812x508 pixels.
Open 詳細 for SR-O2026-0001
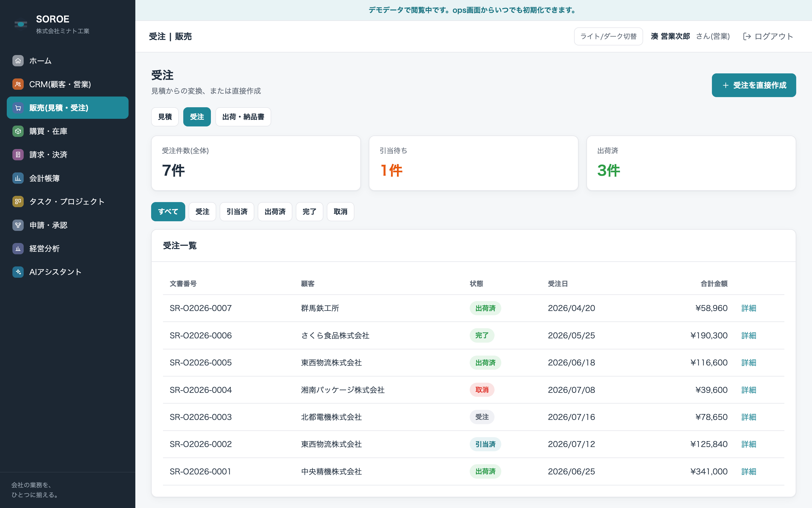[x=749, y=471]
